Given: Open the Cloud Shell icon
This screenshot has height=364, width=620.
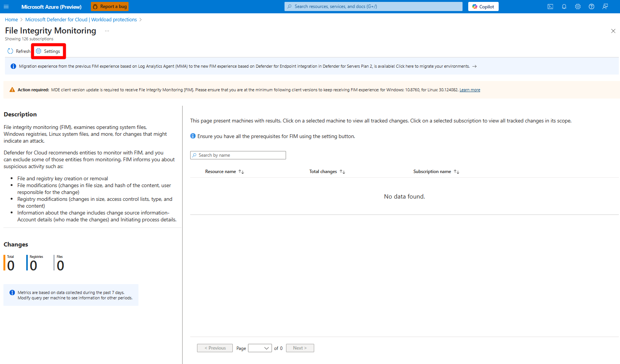Looking at the screenshot, I should (550, 6).
